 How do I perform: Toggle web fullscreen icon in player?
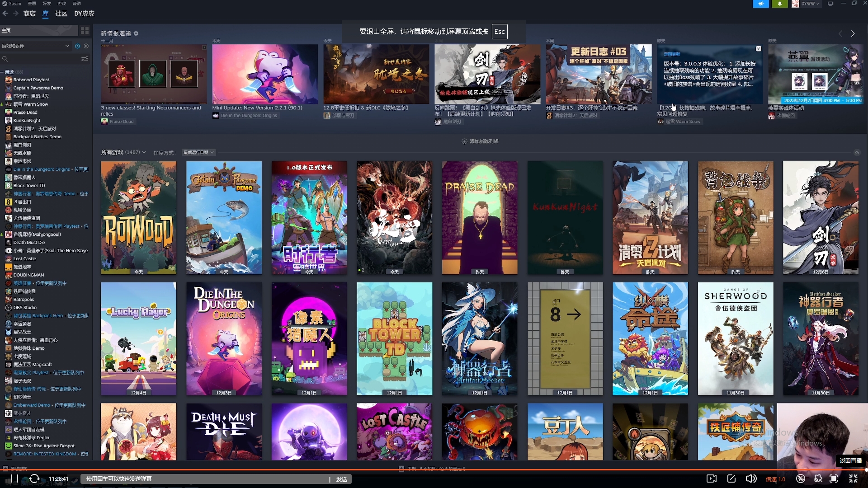pyautogui.click(x=834, y=479)
